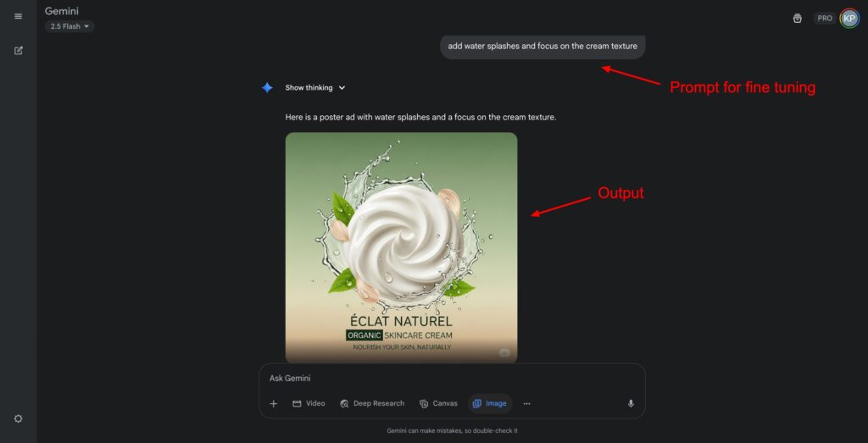This screenshot has width=868, height=443.
Task: Select Deep Research option
Action: click(x=373, y=404)
